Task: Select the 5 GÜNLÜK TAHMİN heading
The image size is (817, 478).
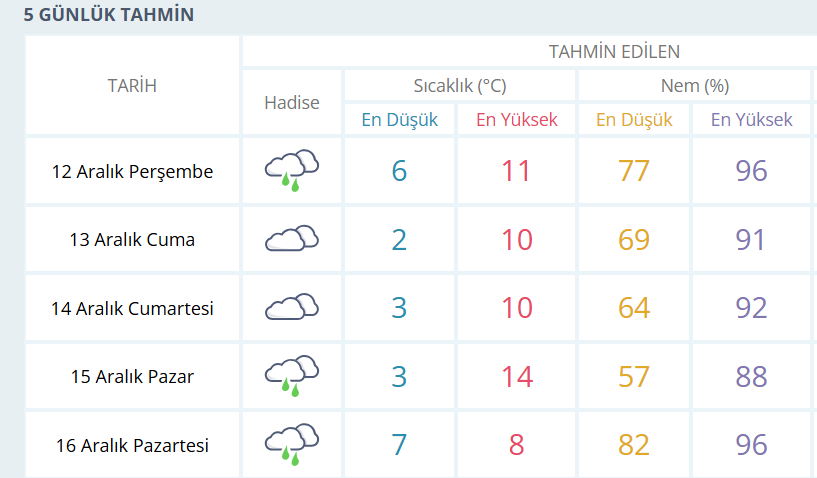Action: (108, 15)
